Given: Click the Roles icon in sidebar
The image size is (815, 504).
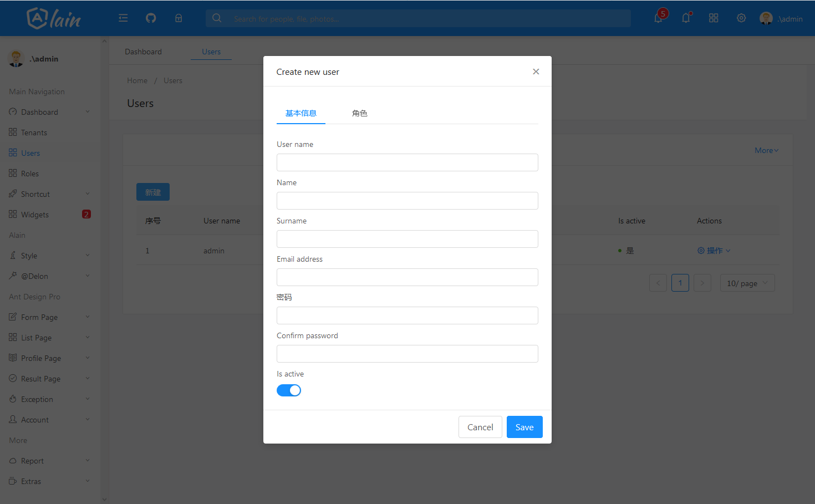Looking at the screenshot, I should 13,174.
